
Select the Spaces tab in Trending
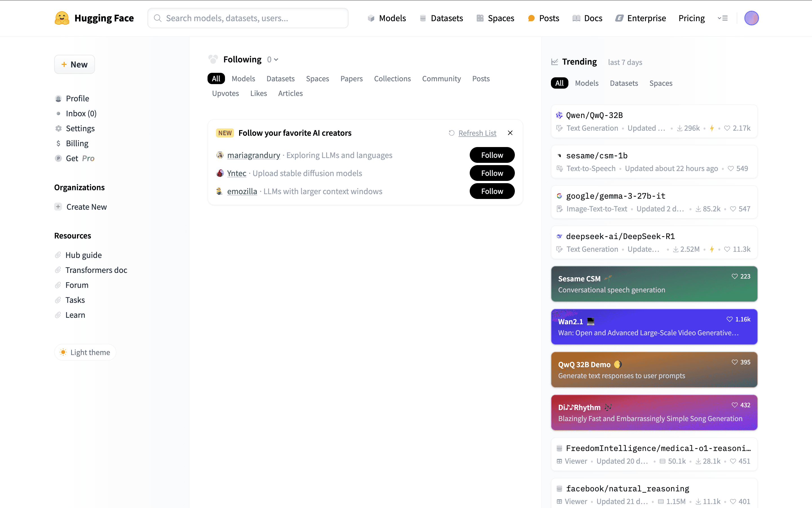(x=661, y=83)
